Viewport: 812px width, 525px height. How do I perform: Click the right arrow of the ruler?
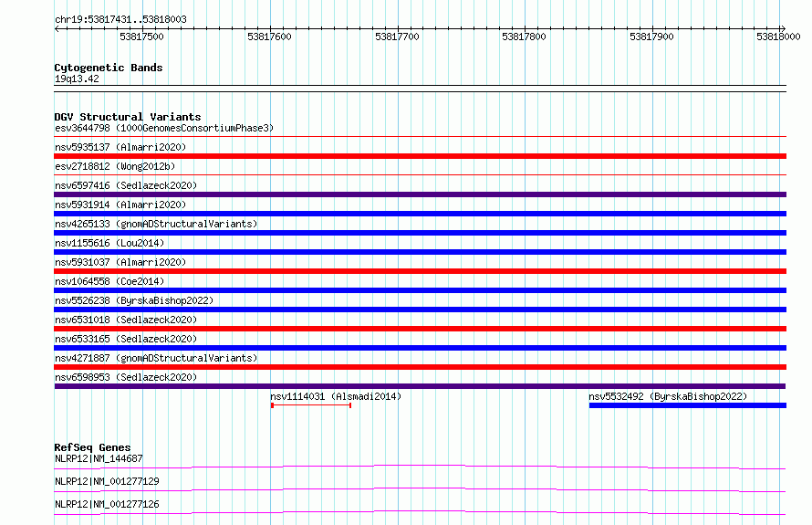[783, 28]
